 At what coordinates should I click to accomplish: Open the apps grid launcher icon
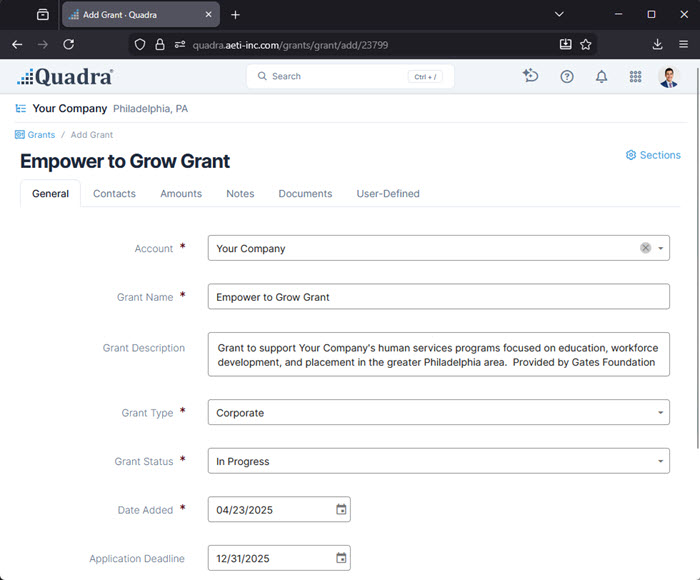(635, 77)
